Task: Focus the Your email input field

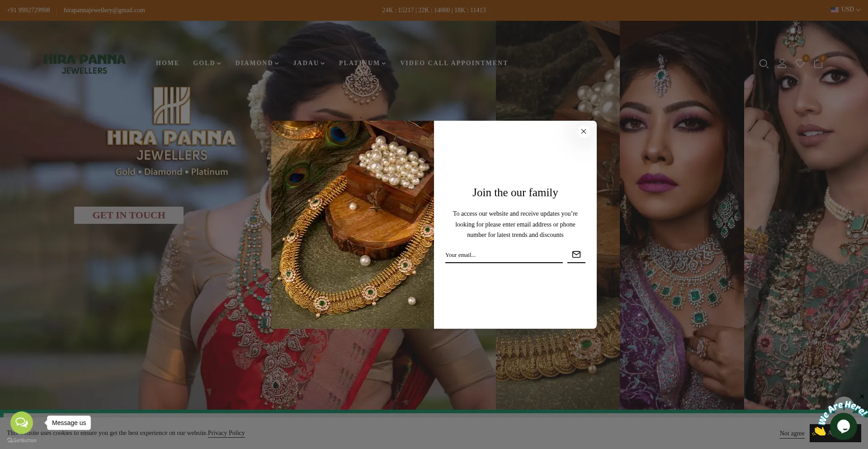Action: (504, 255)
